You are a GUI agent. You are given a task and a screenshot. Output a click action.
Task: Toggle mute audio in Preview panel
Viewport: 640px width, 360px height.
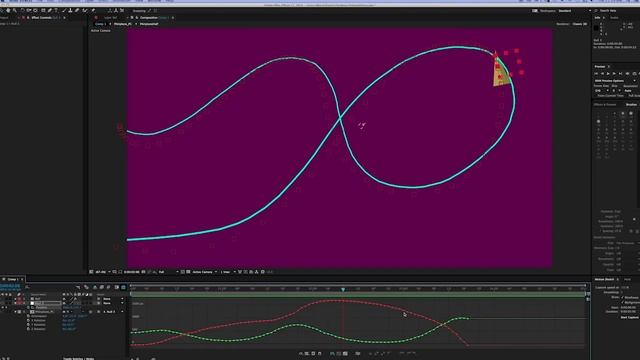(628, 73)
